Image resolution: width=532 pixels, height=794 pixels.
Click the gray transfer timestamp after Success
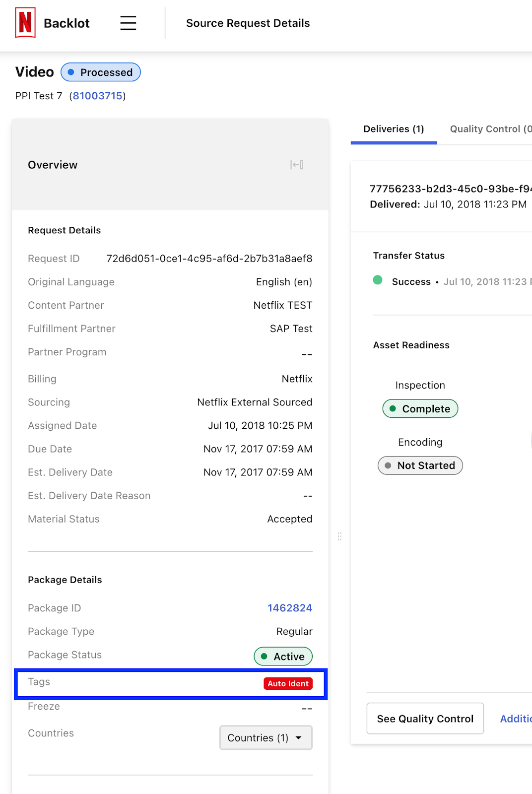pyautogui.click(x=487, y=281)
